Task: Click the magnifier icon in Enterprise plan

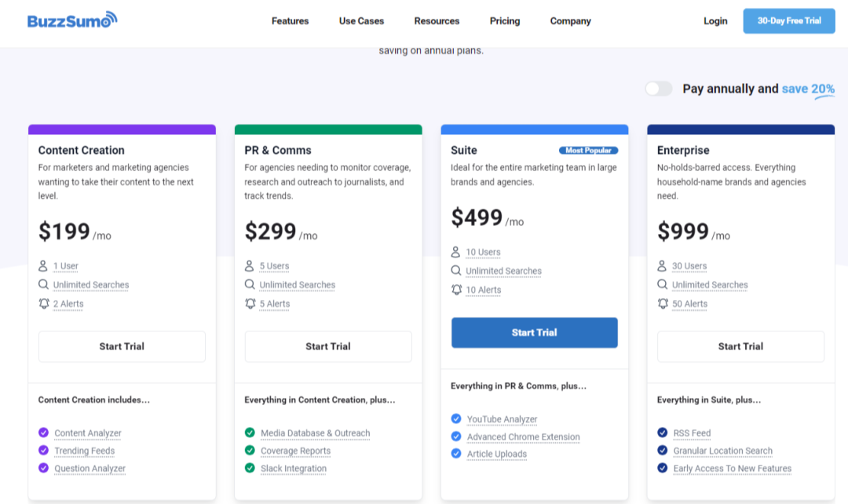Action: tap(662, 284)
